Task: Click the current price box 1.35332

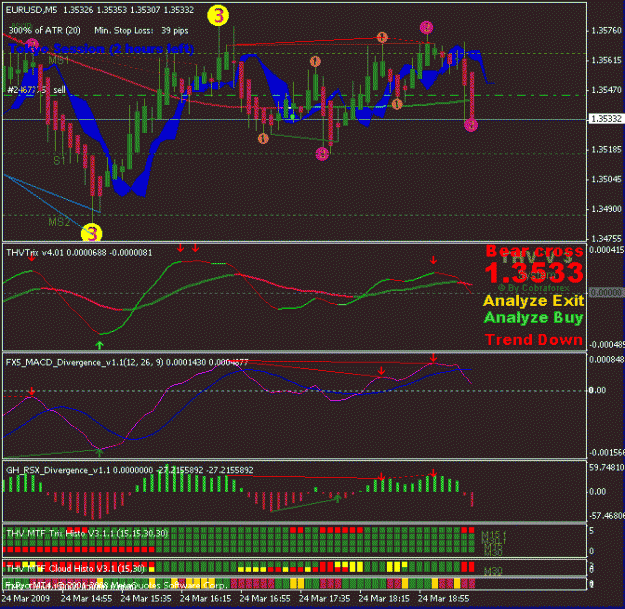Action: [x=606, y=119]
